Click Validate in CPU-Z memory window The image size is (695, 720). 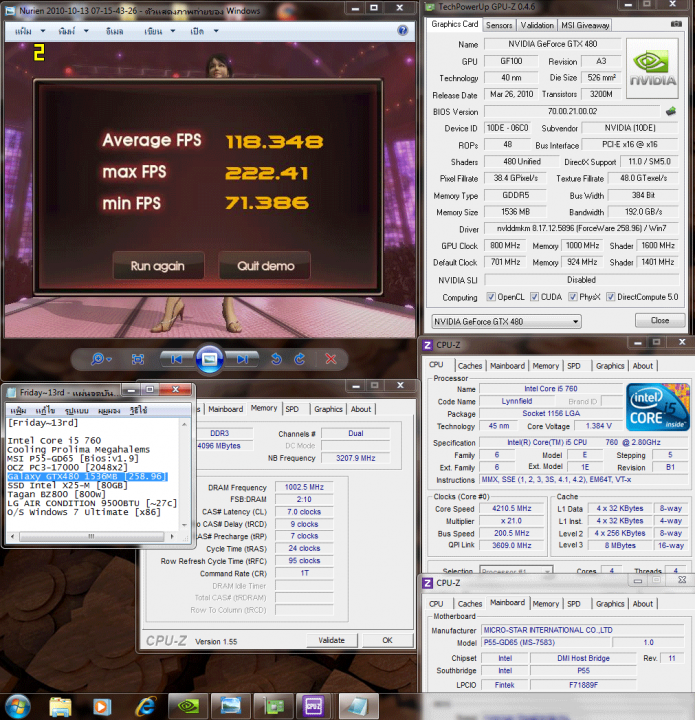click(x=331, y=640)
